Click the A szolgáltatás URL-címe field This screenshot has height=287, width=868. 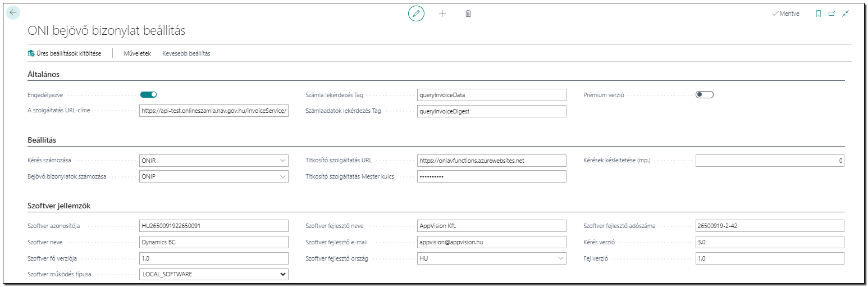coord(213,111)
